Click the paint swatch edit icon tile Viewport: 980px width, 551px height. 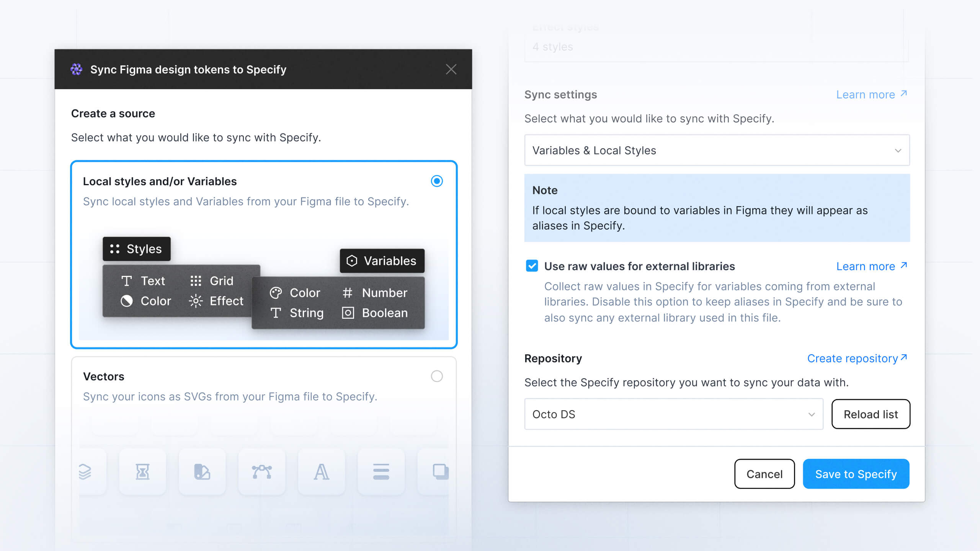[x=202, y=471]
